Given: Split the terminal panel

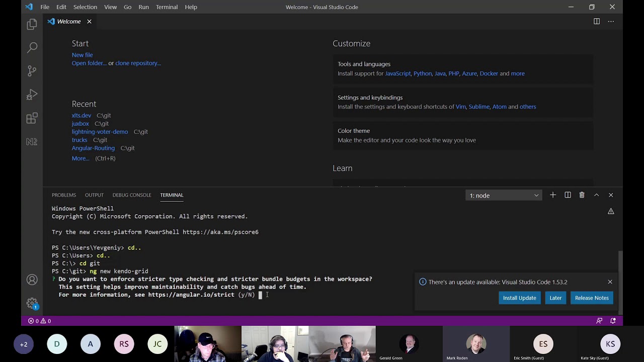Looking at the screenshot, I should click(x=568, y=195).
